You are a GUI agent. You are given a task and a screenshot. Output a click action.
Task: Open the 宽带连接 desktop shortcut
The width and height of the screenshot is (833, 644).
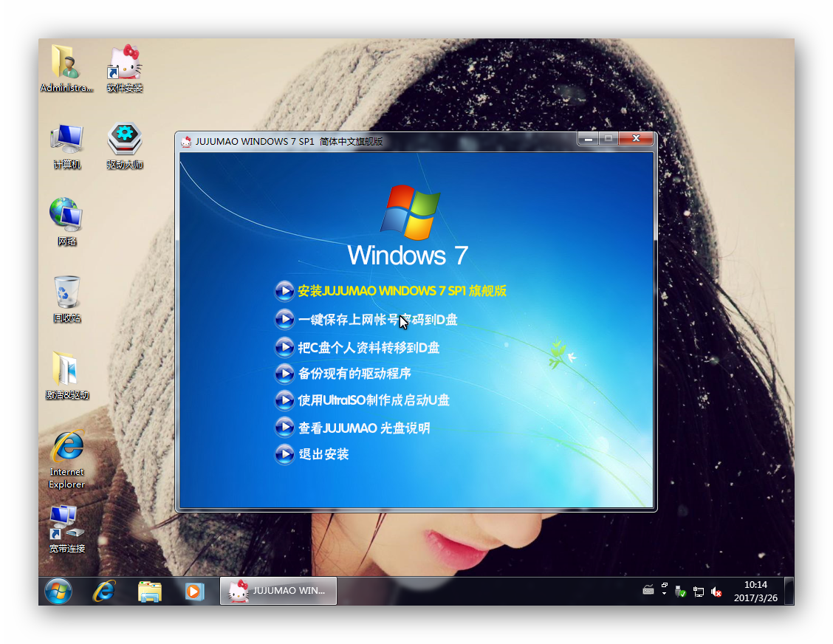[x=67, y=530]
